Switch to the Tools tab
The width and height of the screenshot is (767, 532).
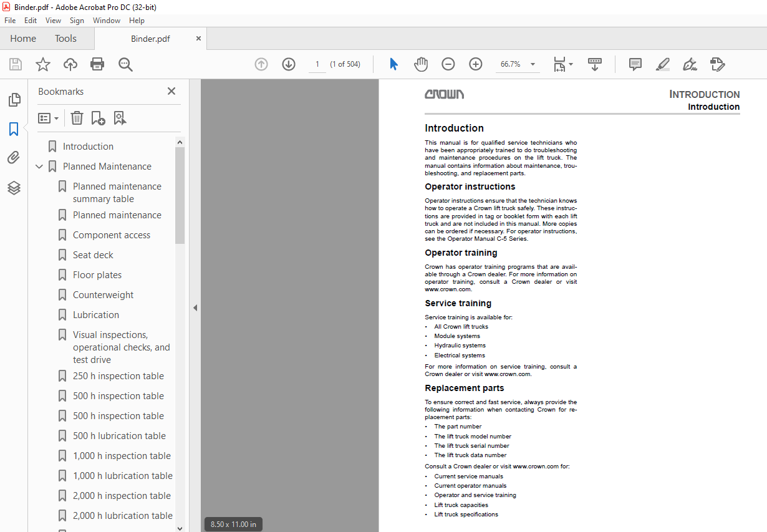click(x=65, y=39)
